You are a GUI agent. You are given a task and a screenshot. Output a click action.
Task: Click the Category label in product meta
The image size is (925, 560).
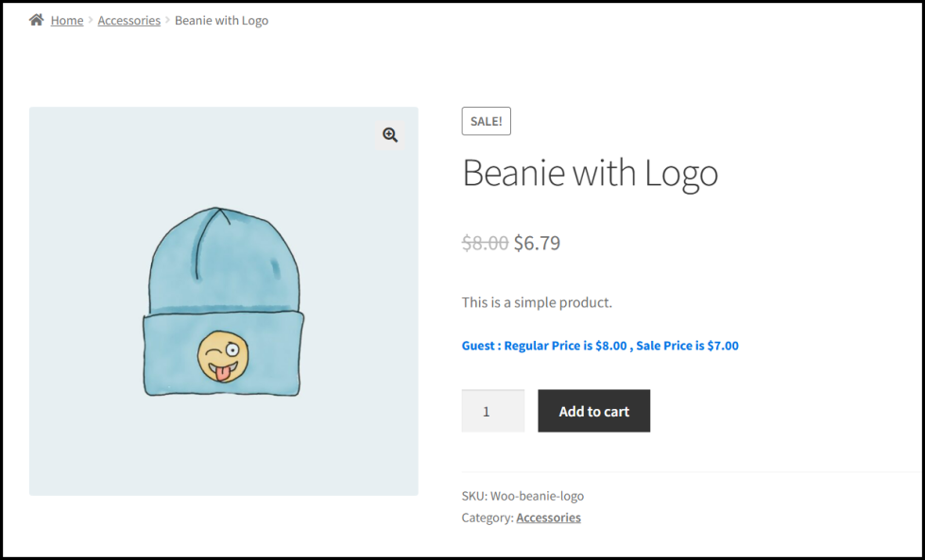[x=487, y=518]
